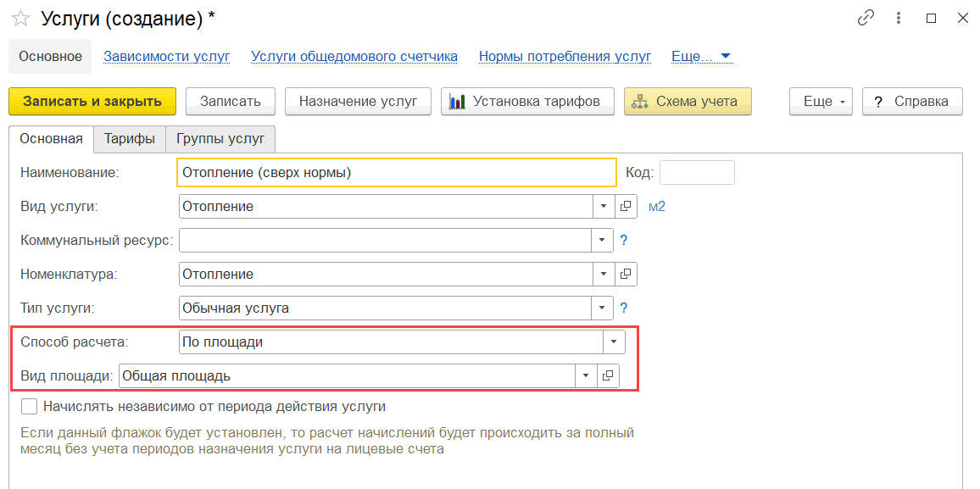Add this form to favorites star
The height and width of the screenshot is (489, 980).
pyautogui.click(x=20, y=19)
